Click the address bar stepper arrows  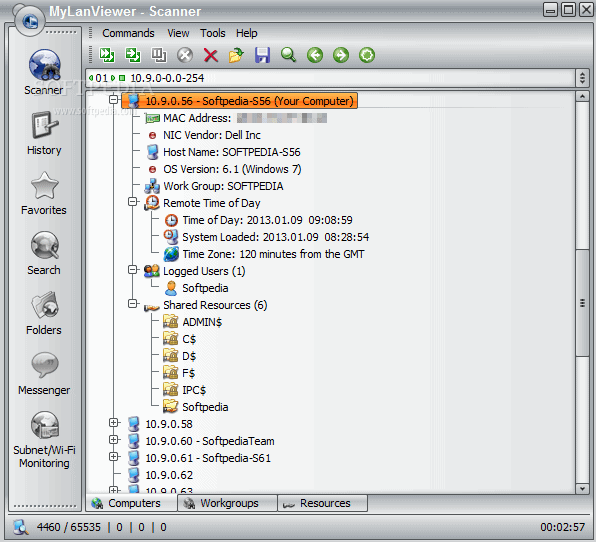582,78
